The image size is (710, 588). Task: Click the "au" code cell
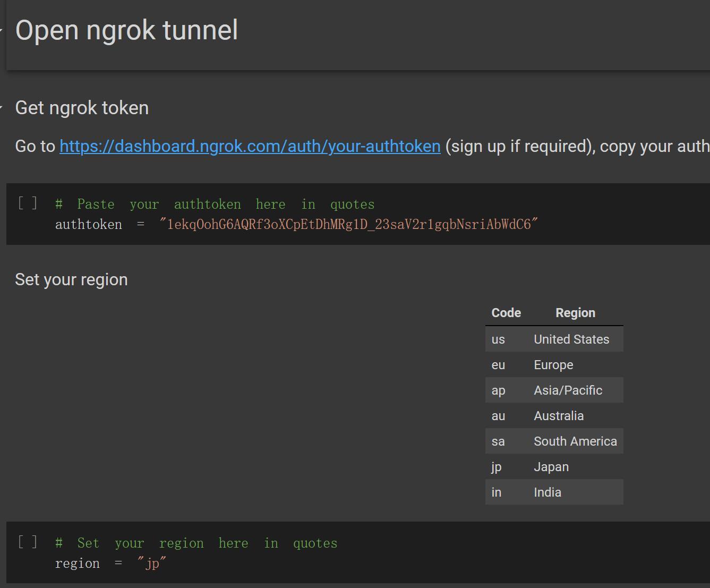tap(498, 416)
